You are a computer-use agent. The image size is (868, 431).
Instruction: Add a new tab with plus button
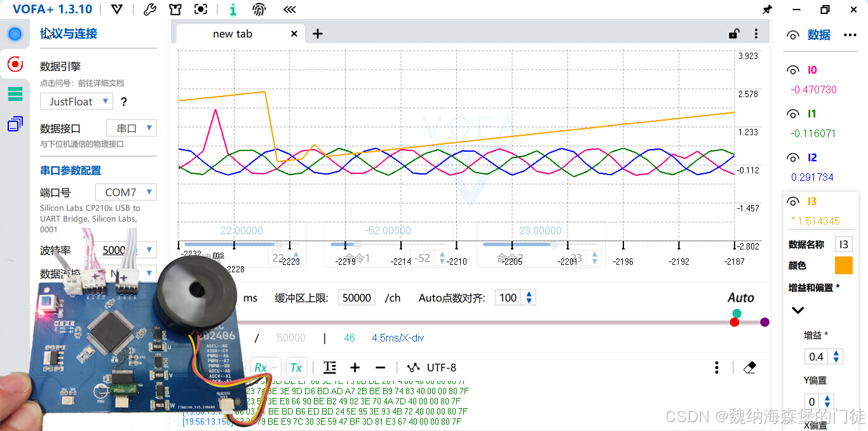click(x=318, y=34)
